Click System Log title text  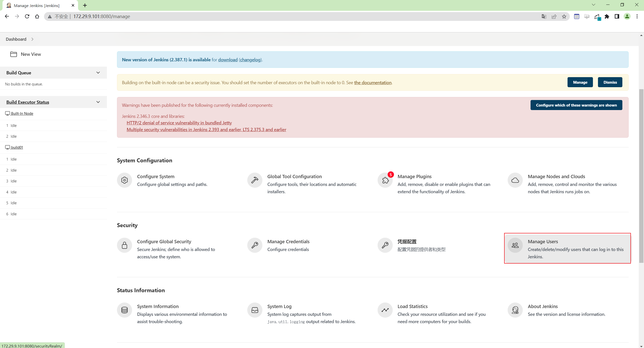279,307
